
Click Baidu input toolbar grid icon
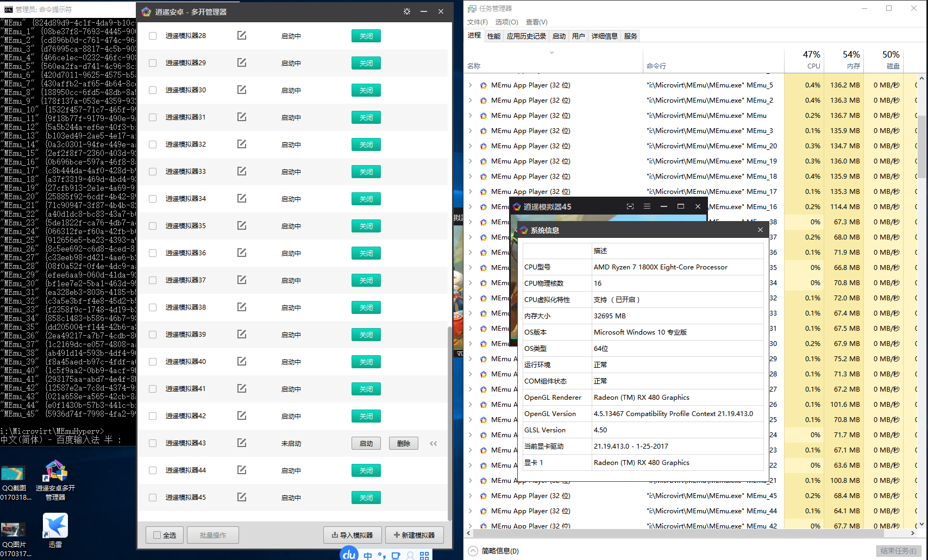click(424, 556)
